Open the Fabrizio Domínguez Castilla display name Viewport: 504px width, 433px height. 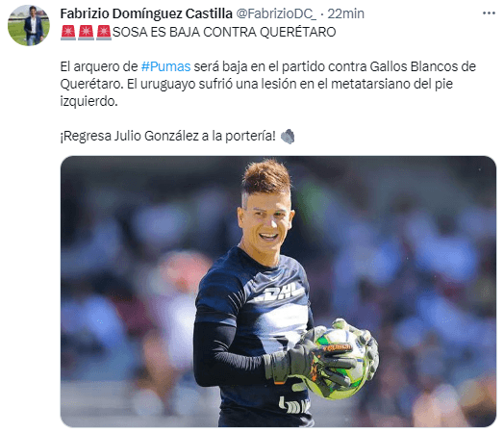click(146, 13)
